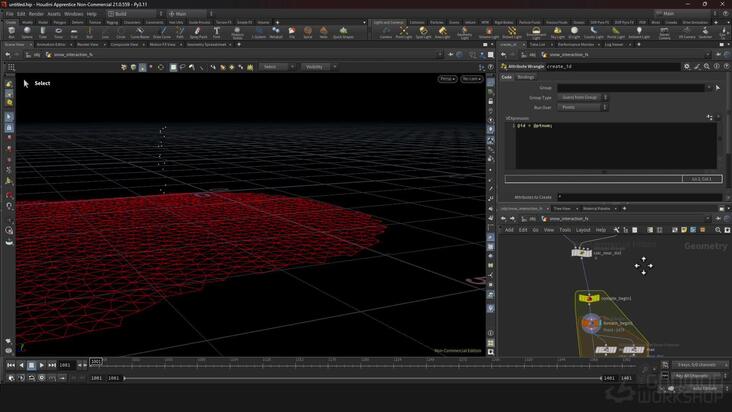The height and width of the screenshot is (412, 732).
Task: Open the Render menu
Action: click(36, 14)
